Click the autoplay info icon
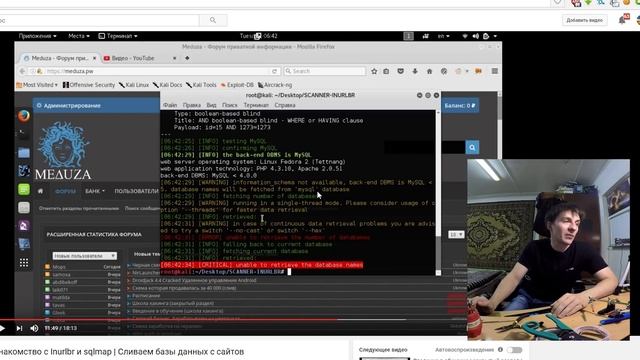This screenshot has height=360, width=640. pos(500,350)
